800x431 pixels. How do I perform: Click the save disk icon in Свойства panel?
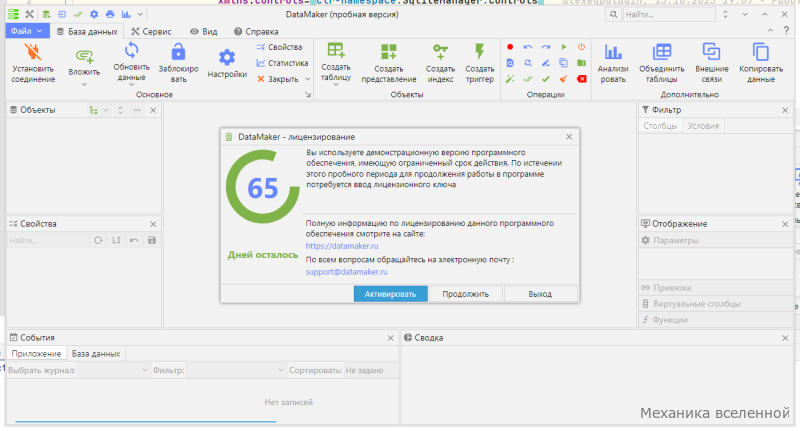tap(152, 240)
